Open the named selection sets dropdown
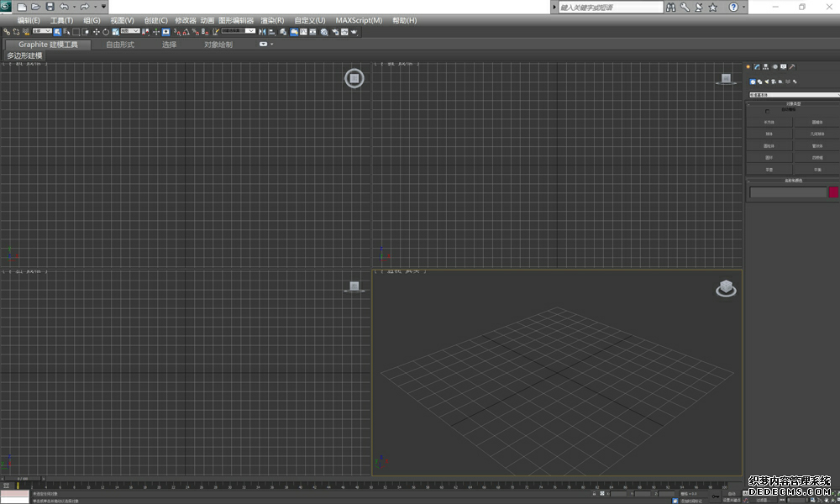This screenshot has height=504, width=840. (238, 31)
